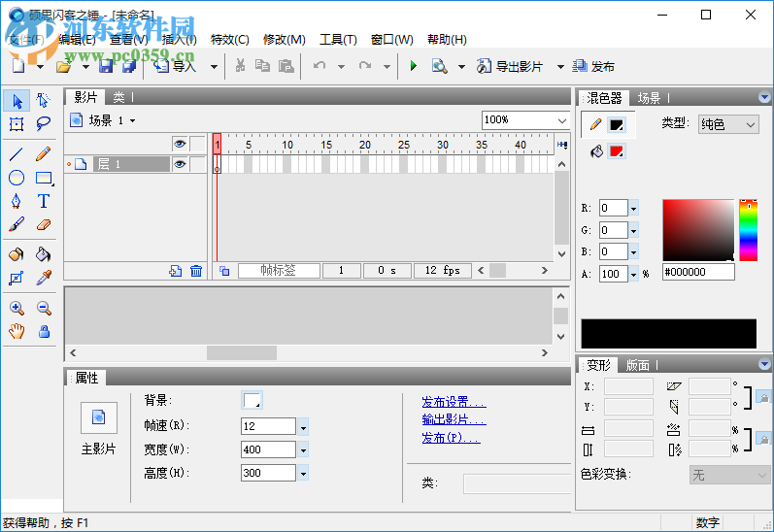
Task: Click the 发布 publish toolbar button
Action: coord(593,66)
